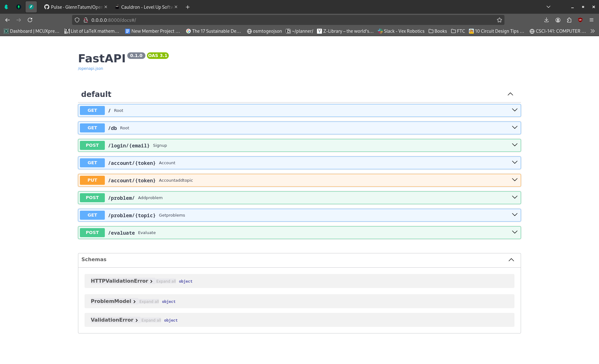The image size is (599, 364).
Task: Open a new tab with plus icon
Action: [x=187, y=7]
